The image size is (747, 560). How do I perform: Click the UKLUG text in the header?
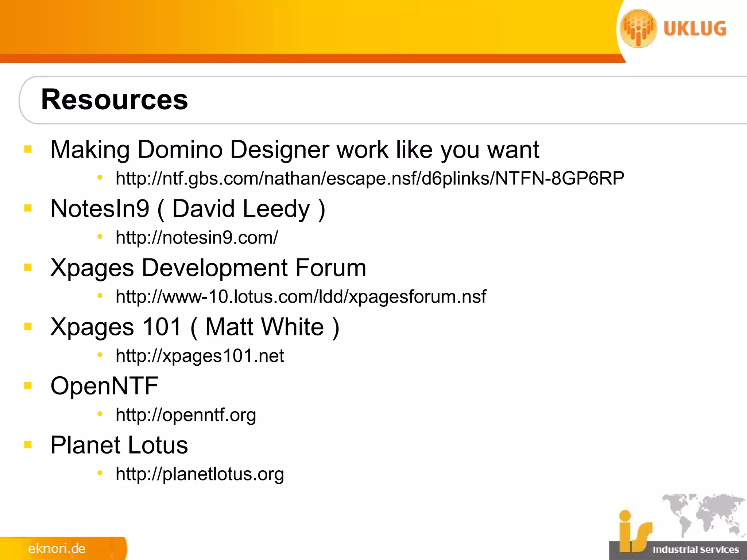695,29
